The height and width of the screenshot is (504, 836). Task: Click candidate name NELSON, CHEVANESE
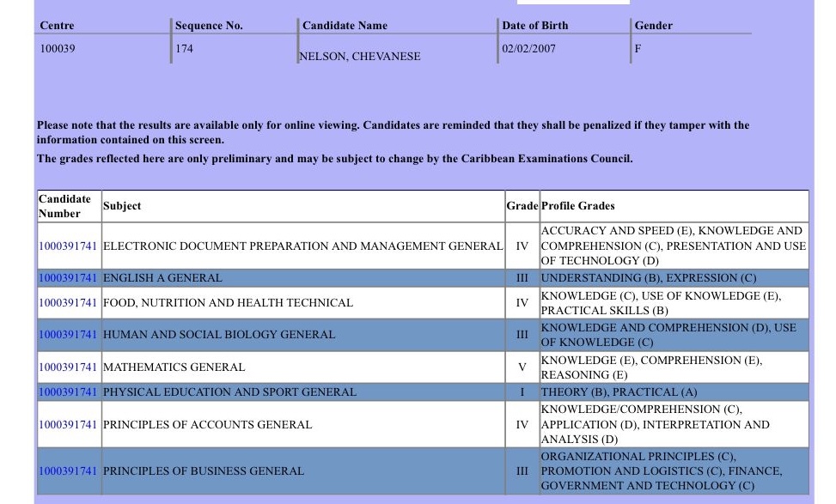click(x=360, y=57)
